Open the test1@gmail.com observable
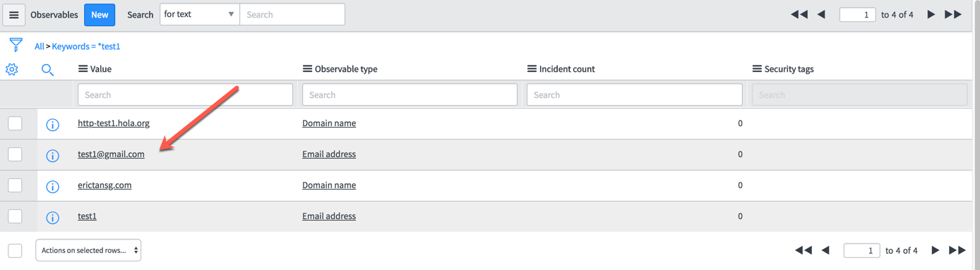This screenshot has height=270, width=980. [111, 154]
